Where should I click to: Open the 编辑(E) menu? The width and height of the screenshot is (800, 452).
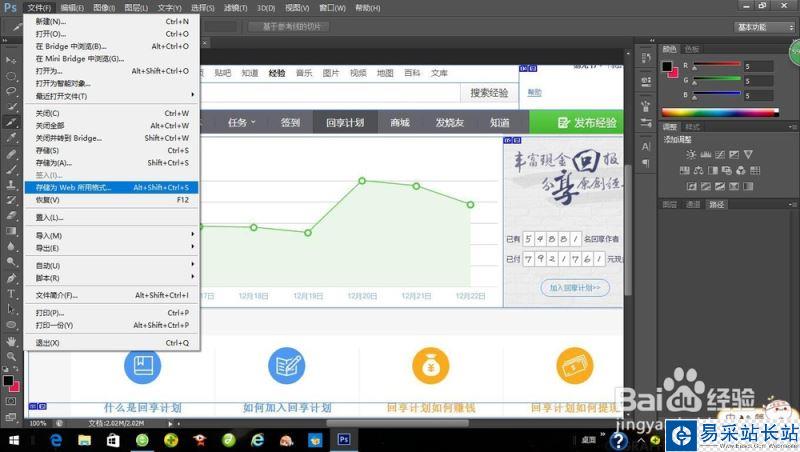click(72, 8)
